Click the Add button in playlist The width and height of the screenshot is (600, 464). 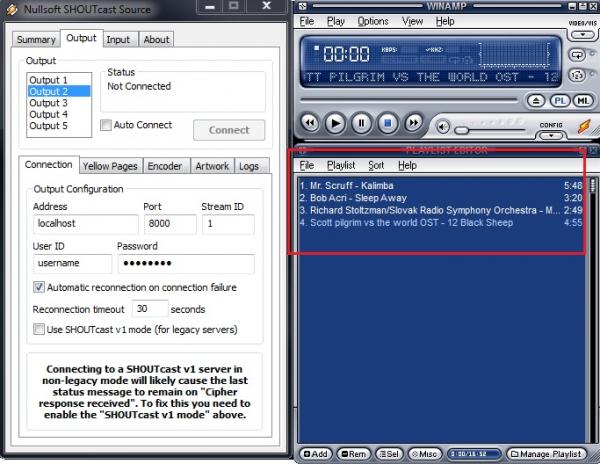315,454
